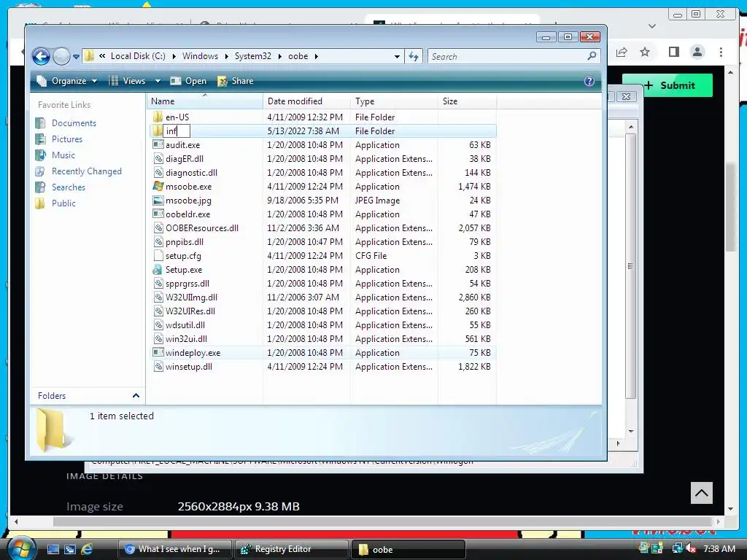Open the recent pages dropdown beside forward arrow
The image size is (747, 560).
click(76, 57)
